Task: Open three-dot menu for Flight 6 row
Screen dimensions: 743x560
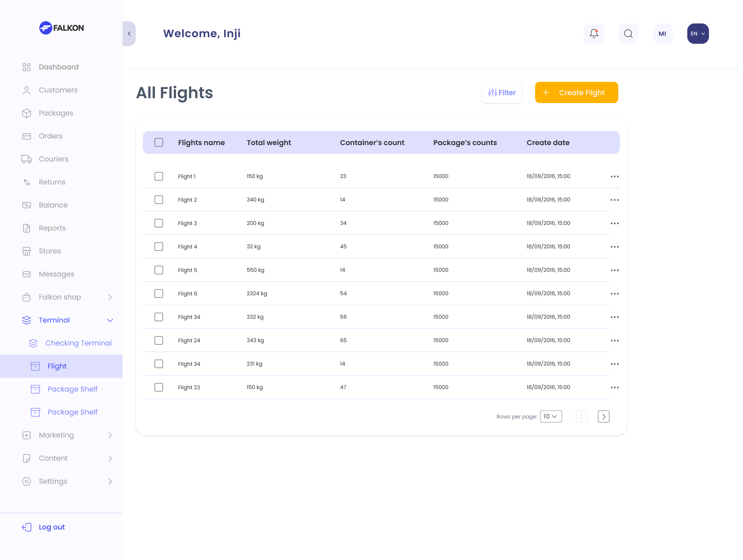Action: pyautogui.click(x=614, y=294)
